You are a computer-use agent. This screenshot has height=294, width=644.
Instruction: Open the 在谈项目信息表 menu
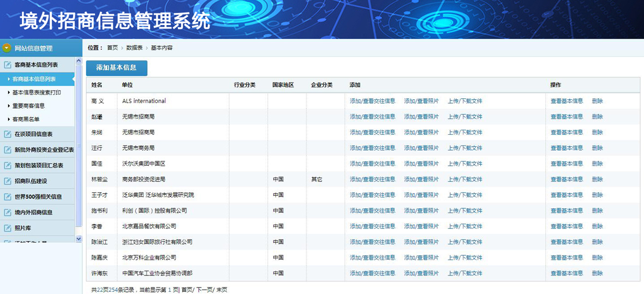pos(37,134)
